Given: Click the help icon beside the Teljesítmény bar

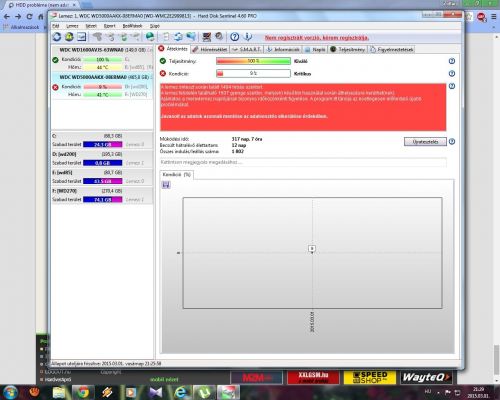Looking at the screenshot, I should (x=452, y=61).
